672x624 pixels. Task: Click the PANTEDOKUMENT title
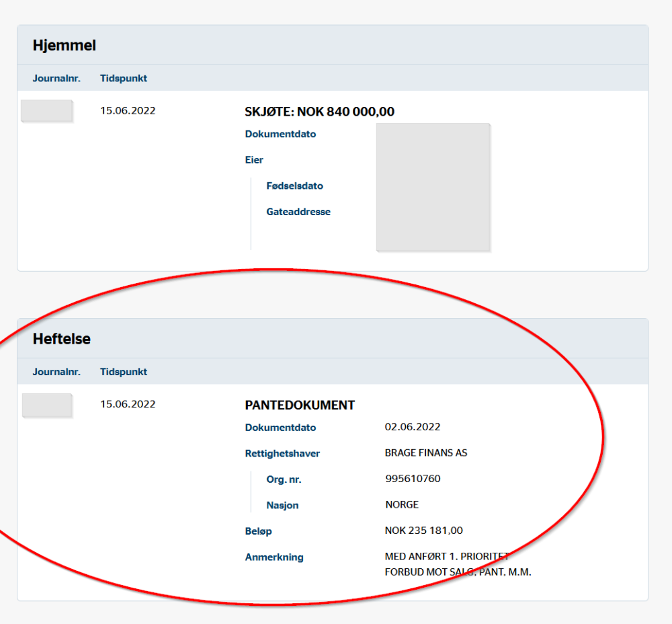tap(300, 405)
